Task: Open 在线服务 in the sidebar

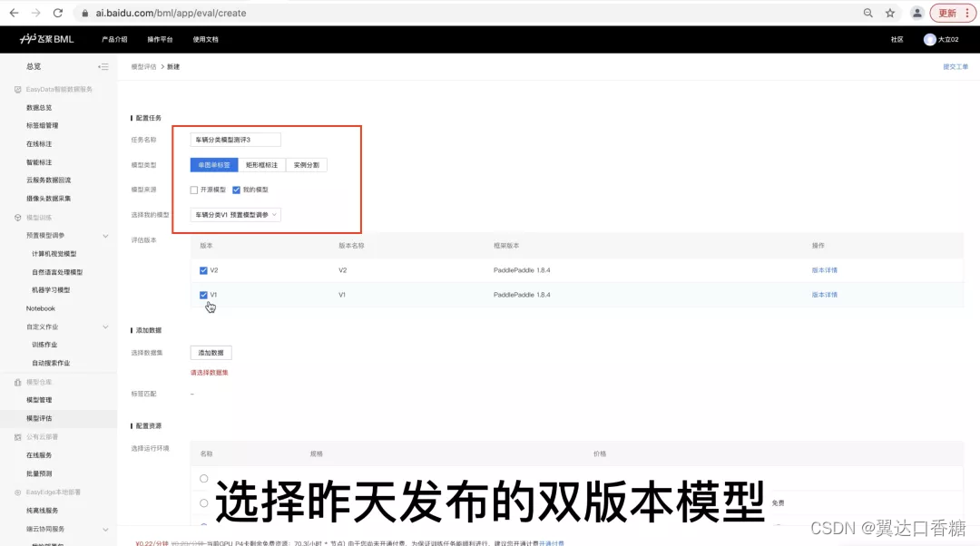Action: click(39, 455)
